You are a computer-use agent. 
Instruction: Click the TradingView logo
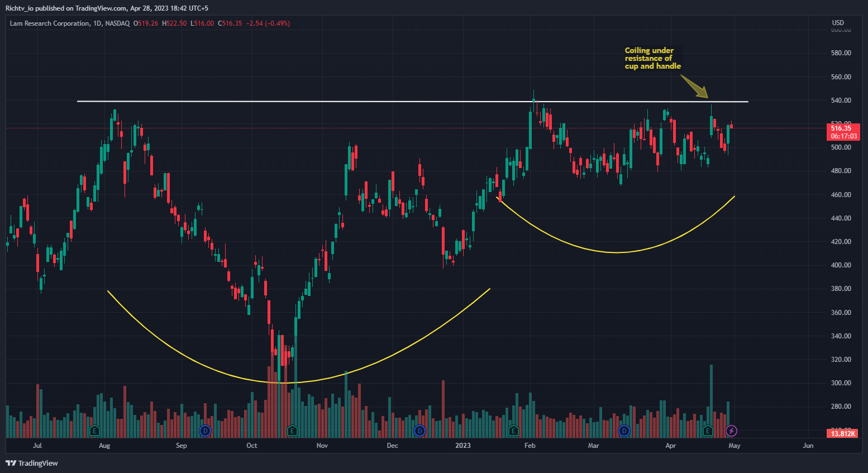pyautogui.click(x=32, y=463)
